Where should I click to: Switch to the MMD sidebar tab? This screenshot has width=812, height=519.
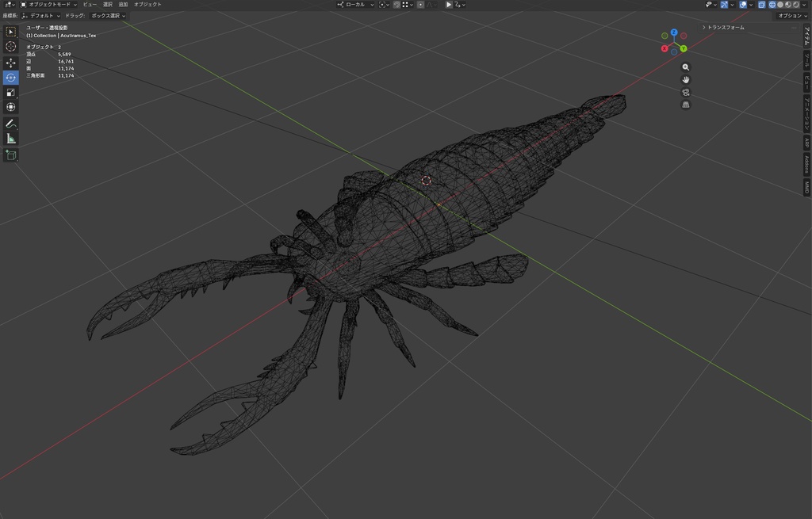[x=806, y=187]
